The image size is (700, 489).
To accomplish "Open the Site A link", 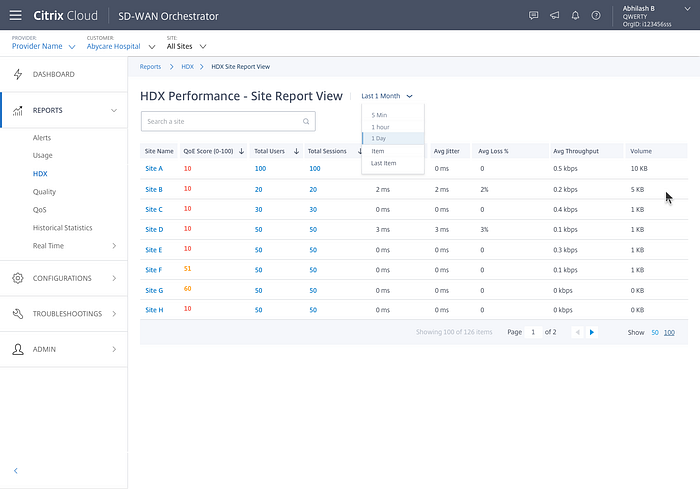I will 154,168.
